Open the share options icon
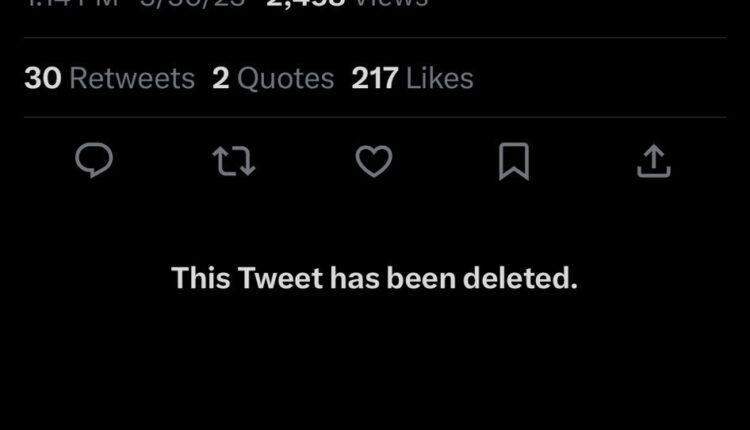The height and width of the screenshot is (430, 750). [x=652, y=161]
